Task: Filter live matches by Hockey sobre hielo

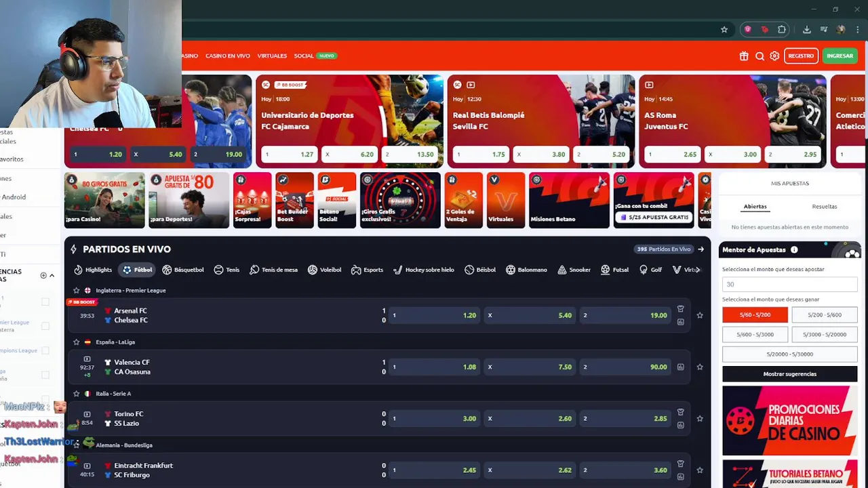Action: (424, 270)
